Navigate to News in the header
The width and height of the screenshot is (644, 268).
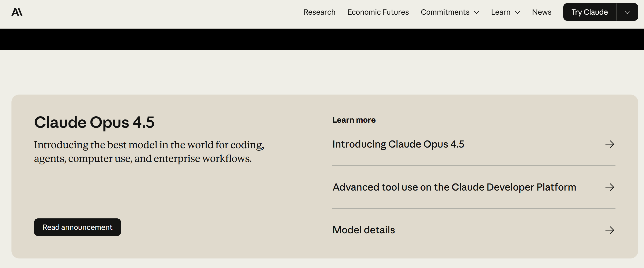coord(542,12)
